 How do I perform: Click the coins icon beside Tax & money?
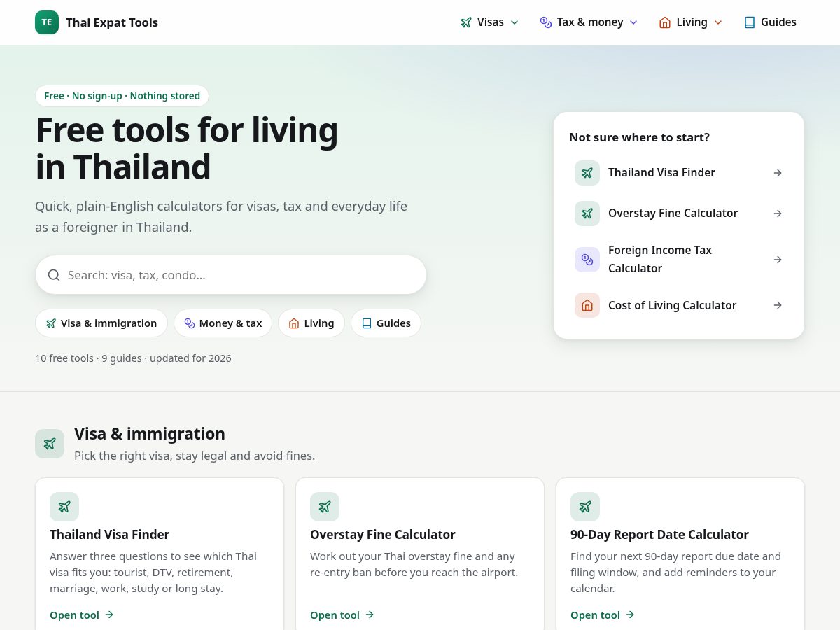pos(546,22)
